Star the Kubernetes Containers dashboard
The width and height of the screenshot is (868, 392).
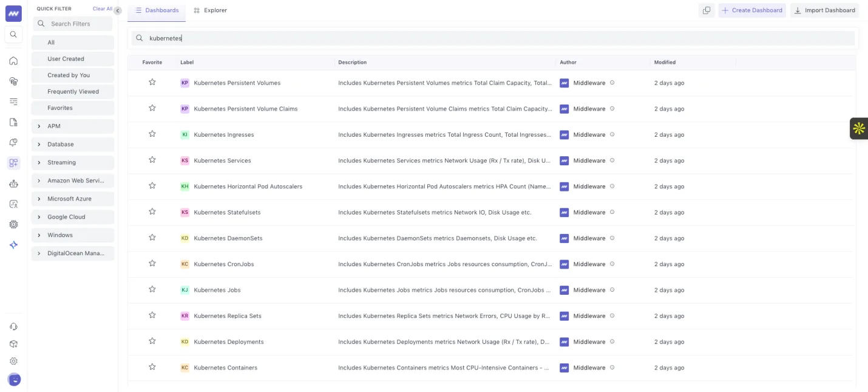pos(152,367)
